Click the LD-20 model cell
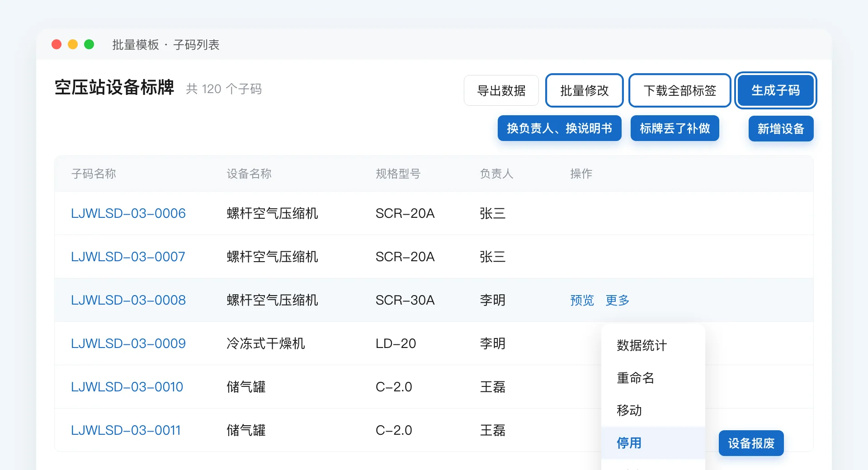Screen dimensions: 868x470 point(396,343)
